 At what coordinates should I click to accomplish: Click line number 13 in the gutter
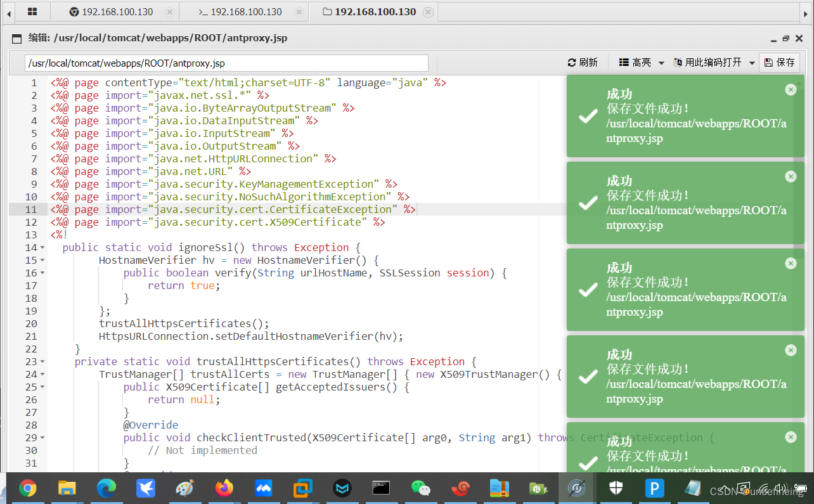pyautogui.click(x=31, y=235)
